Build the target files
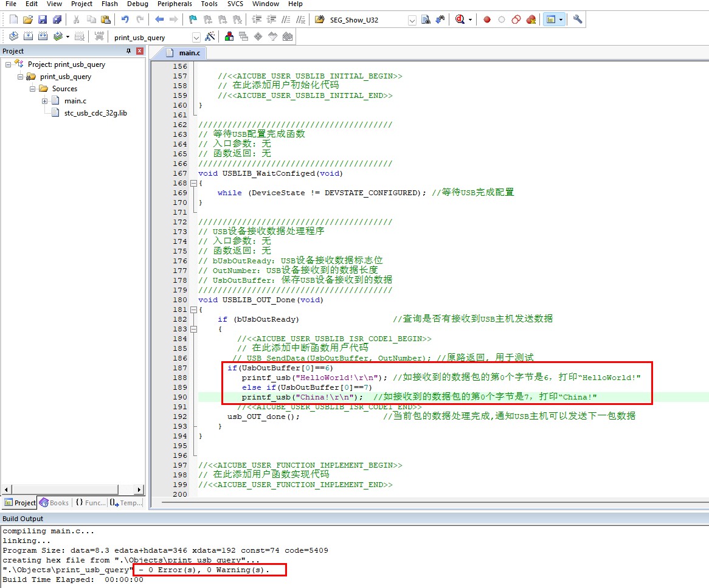Image resolution: width=709 pixels, height=588 pixels. [x=28, y=36]
